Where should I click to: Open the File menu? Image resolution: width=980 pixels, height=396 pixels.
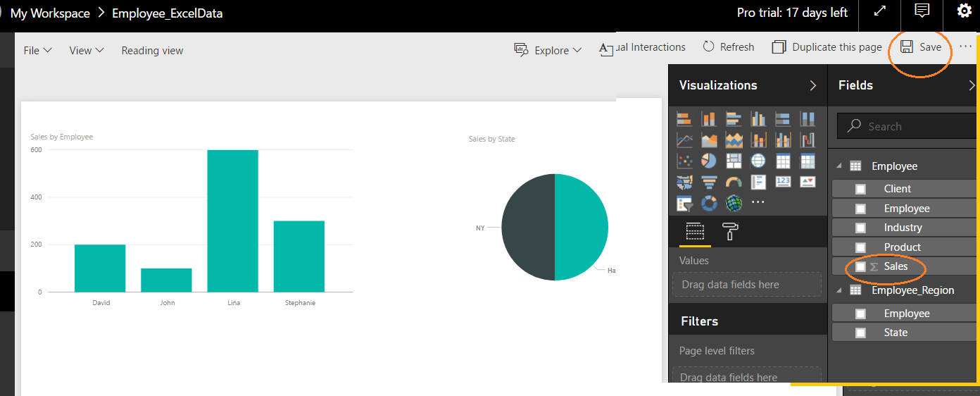coord(37,50)
